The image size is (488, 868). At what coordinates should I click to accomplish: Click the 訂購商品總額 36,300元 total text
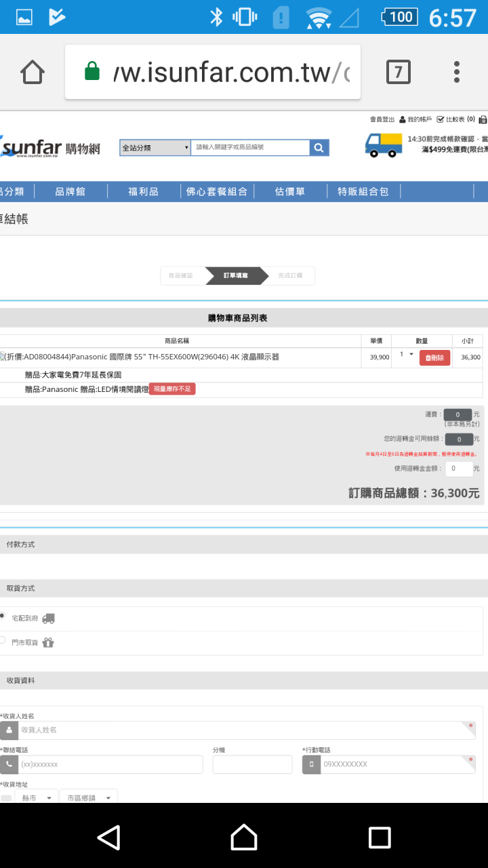click(x=414, y=493)
